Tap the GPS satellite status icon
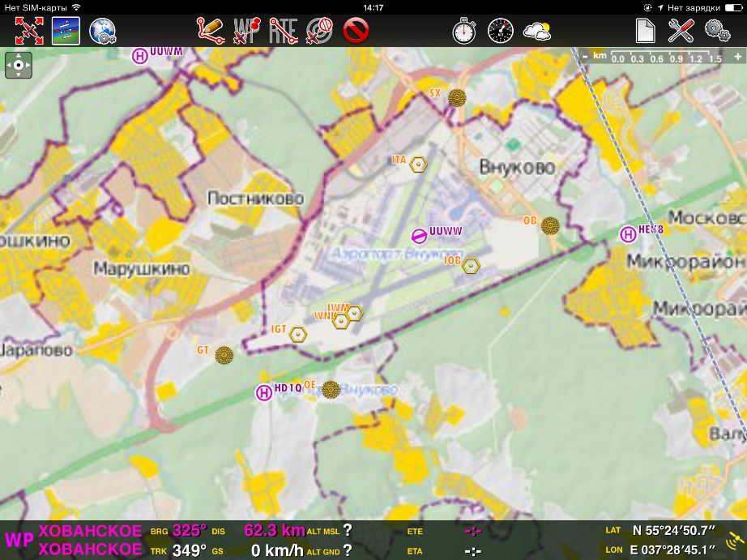This screenshot has height=560, width=747. [734, 540]
